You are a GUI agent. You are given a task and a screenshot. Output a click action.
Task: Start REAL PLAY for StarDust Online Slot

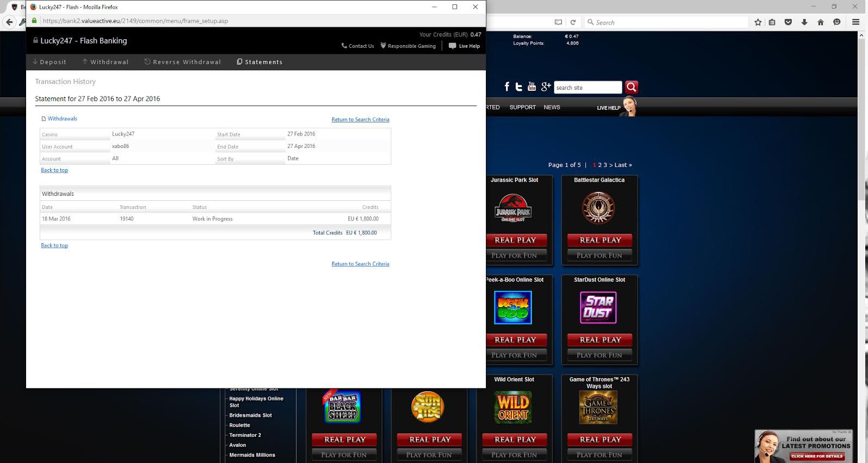[x=600, y=340]
